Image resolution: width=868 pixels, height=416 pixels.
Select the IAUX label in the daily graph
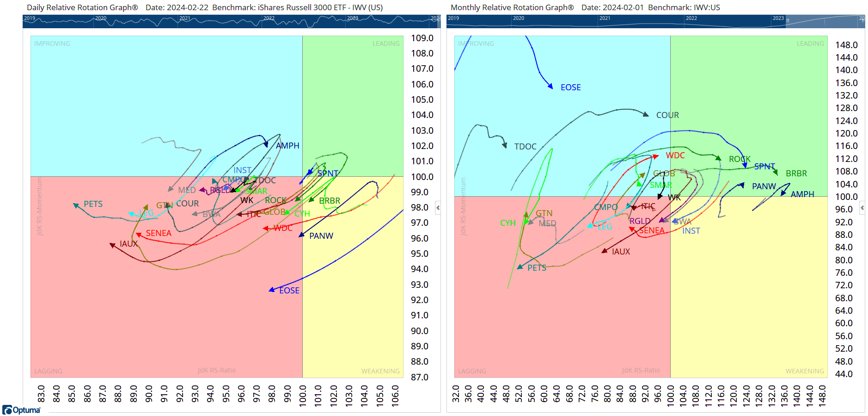[x=128, y=244]
